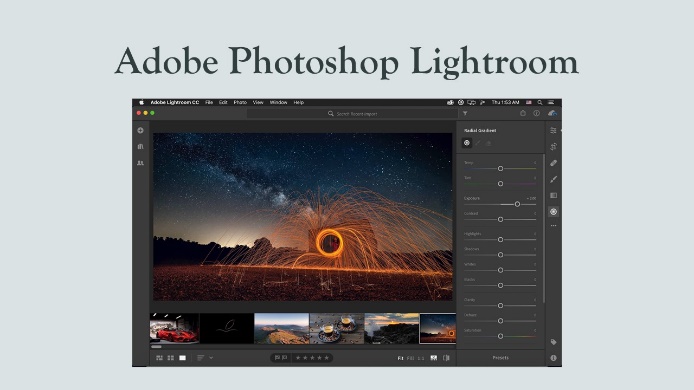This screenshot has height=390, width=694.
Task: Open the Sharing people icon
Action: point(140,163)
